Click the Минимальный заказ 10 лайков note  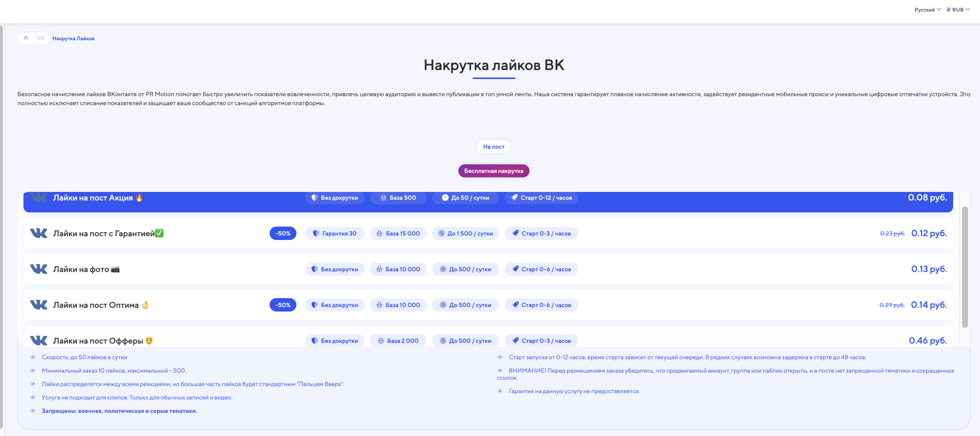click(114, 370)
